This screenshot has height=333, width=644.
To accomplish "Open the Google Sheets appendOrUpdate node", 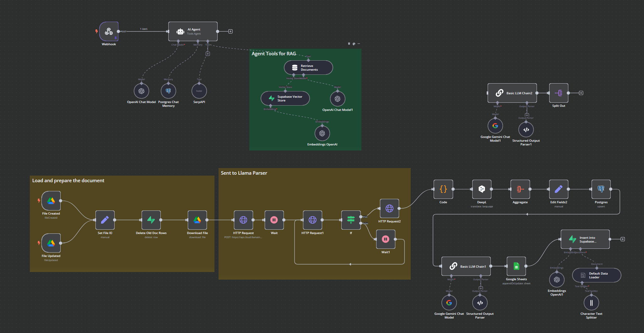I will 516,266.
